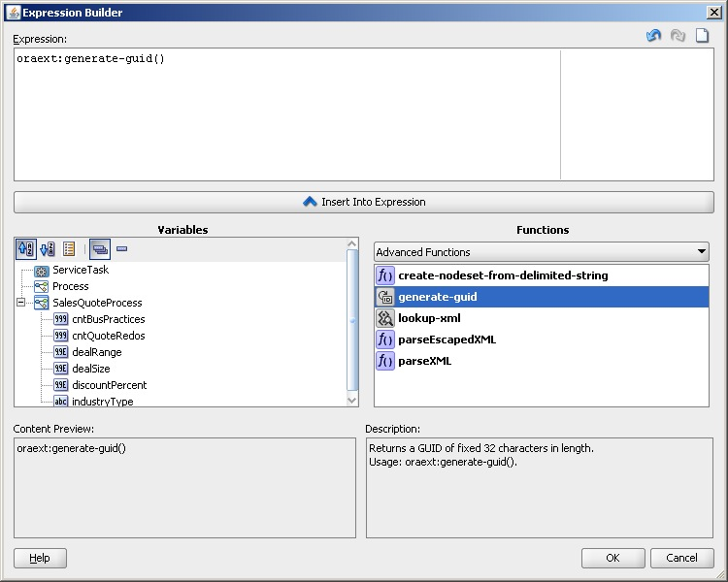Click the list view icon in Variables
This screenshot has width=728, height=582.
click(69, 249)
